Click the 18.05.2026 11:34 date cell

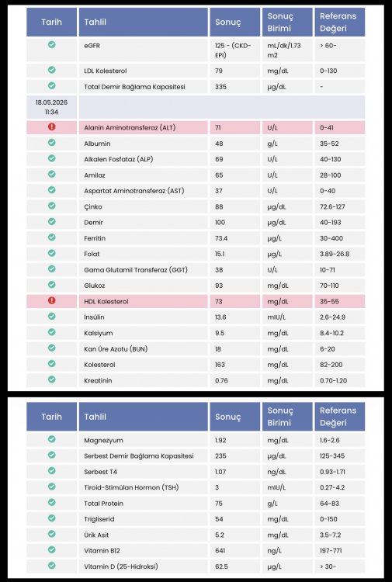coord(51,107)
